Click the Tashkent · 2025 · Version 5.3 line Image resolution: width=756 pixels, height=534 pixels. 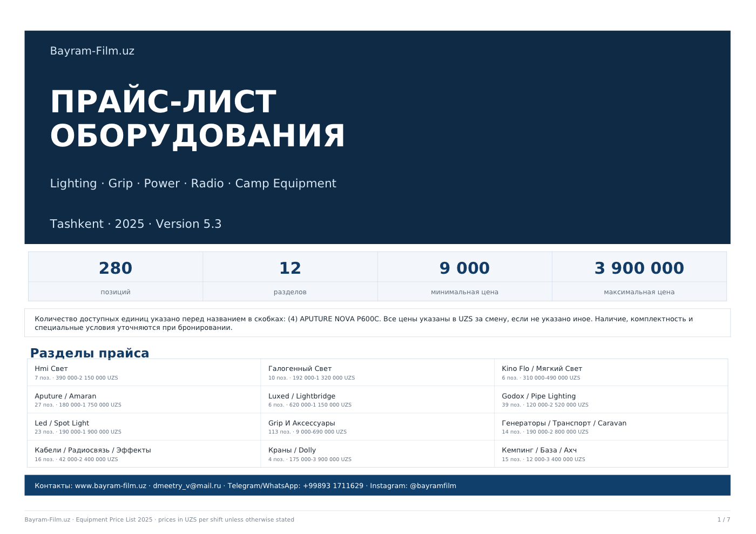pyautogui.click(x=136, y=224)
